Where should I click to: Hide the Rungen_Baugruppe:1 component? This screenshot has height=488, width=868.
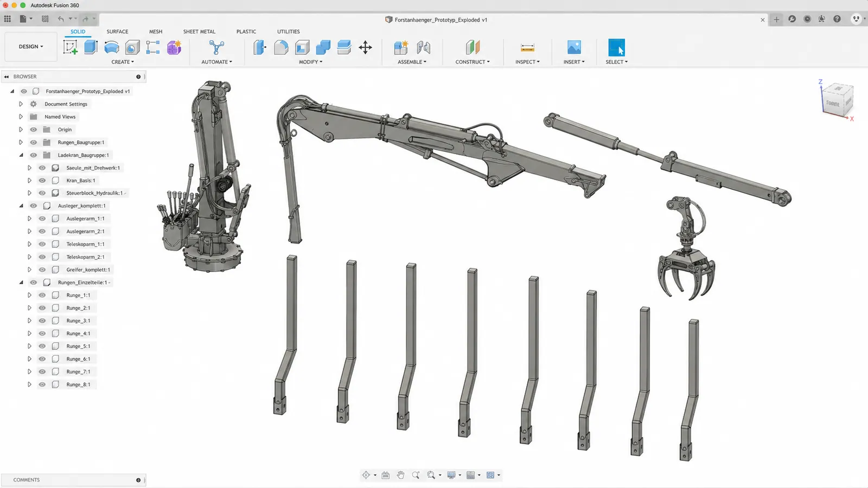click(34, 142)
